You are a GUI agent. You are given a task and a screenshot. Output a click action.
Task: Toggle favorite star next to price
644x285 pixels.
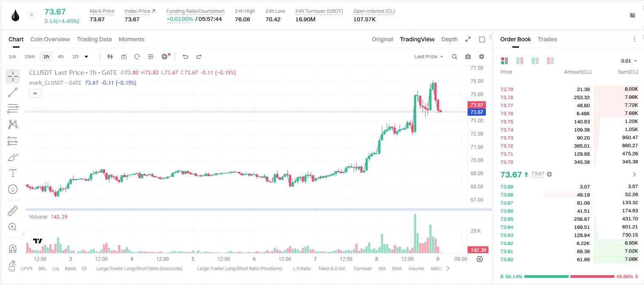(x=31, y=15)
